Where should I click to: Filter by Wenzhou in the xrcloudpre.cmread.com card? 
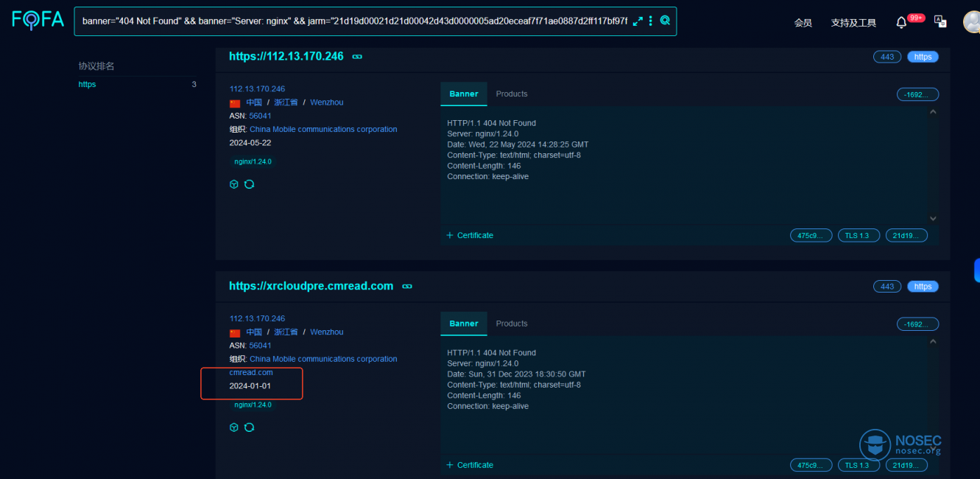pyautogui.click(x=326, y=332)
